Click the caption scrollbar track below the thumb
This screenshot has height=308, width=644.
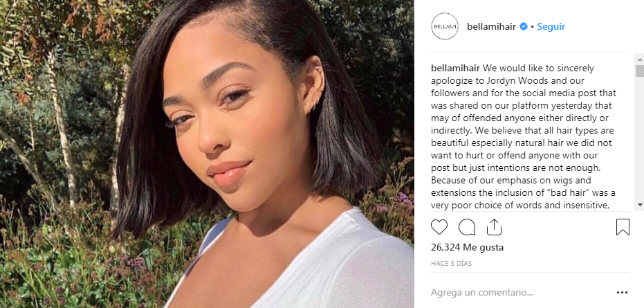click(639, 140)
